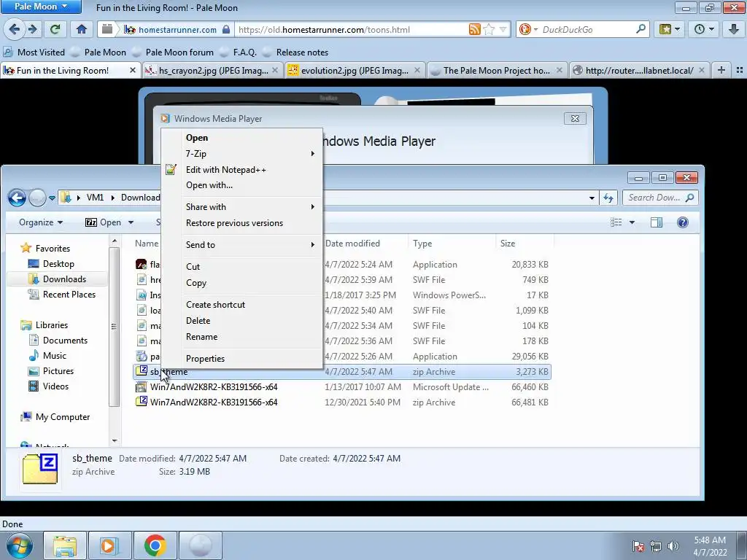Screen dimensions: 747x560
Task: Open the Organize dropdown in Explorer
Action: [x=41, y=222]
